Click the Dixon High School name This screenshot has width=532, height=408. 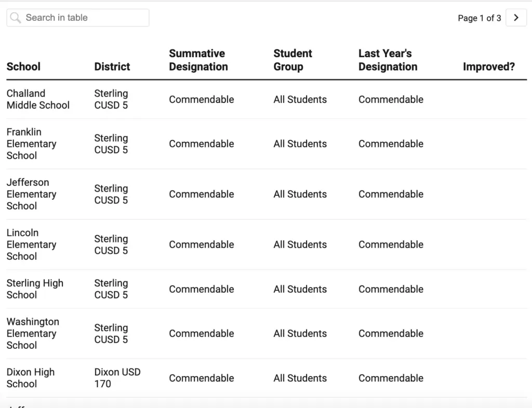pyautogui.click(x=30, y=378)
